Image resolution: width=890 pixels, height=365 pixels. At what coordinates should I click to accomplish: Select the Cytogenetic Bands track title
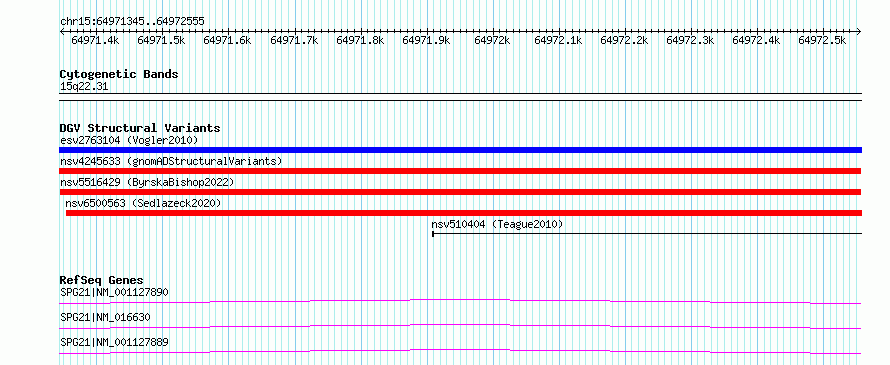click(119, 74)
